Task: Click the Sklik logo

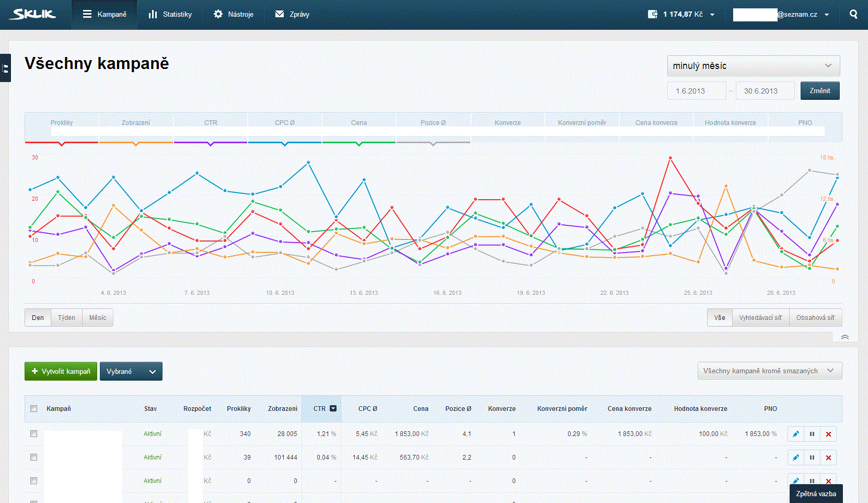Action: (33, 14)
